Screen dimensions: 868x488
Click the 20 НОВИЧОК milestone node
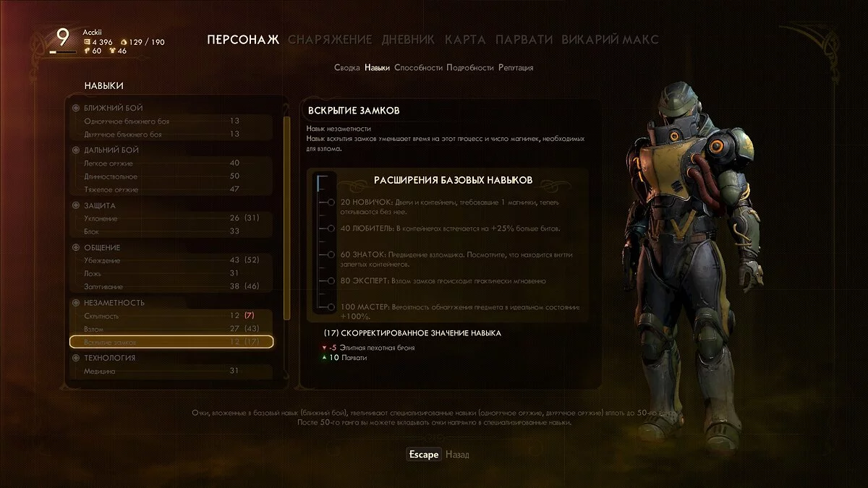(331, 202)
